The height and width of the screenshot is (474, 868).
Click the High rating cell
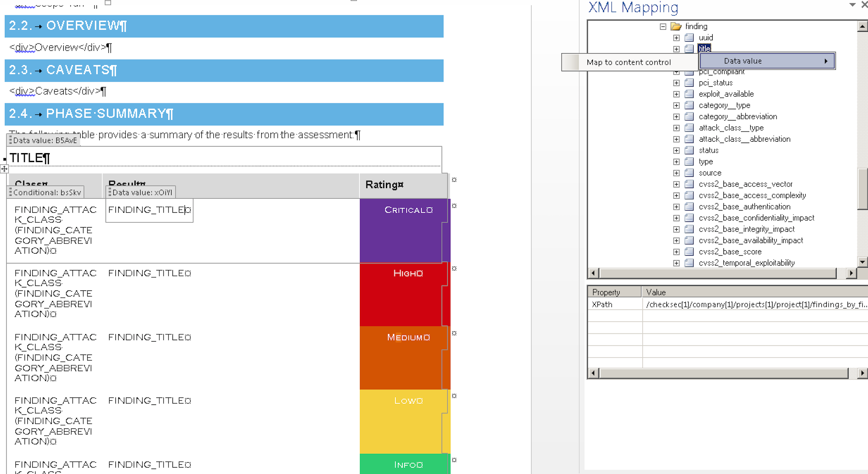coord(405,294)
